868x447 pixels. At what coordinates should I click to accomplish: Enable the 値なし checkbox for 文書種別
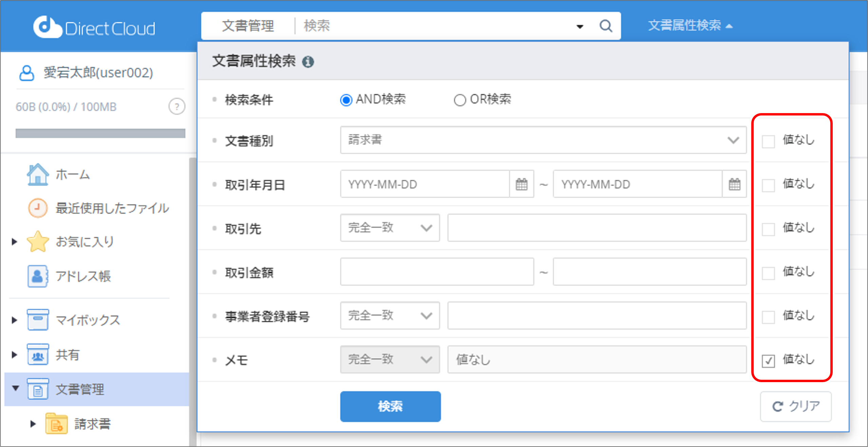768,140
